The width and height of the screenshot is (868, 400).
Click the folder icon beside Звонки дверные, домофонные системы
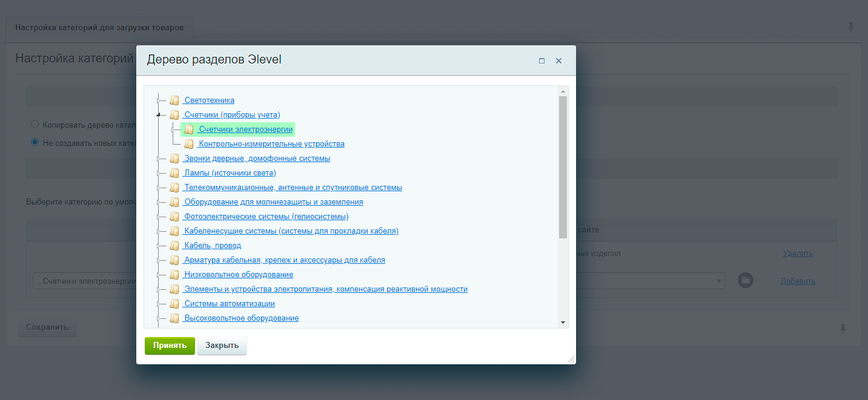(174, 159)
